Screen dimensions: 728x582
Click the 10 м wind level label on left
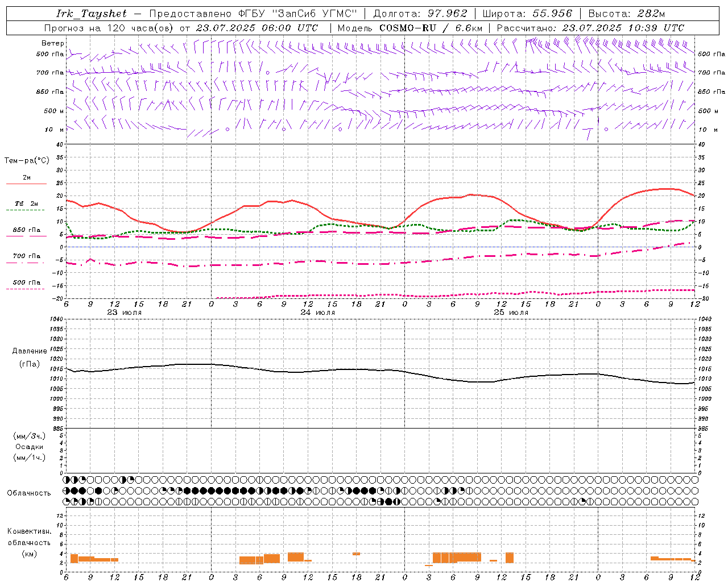click(x=55, y=130)
